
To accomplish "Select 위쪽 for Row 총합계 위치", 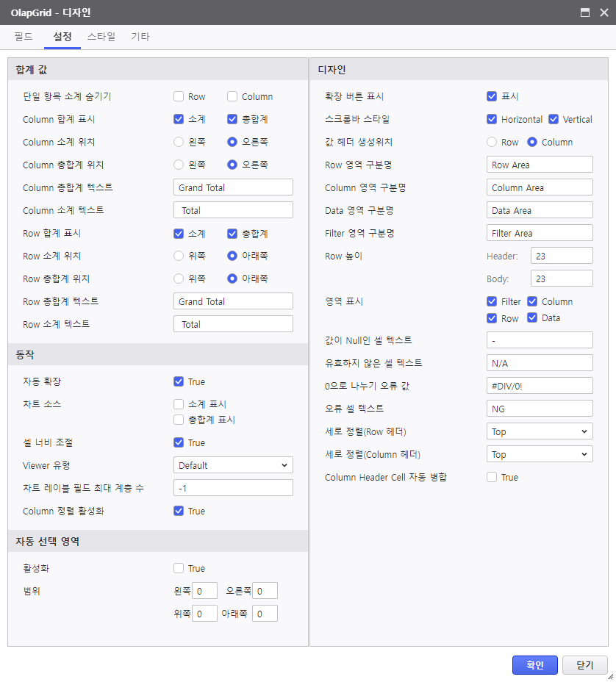I will coord(179,279).
